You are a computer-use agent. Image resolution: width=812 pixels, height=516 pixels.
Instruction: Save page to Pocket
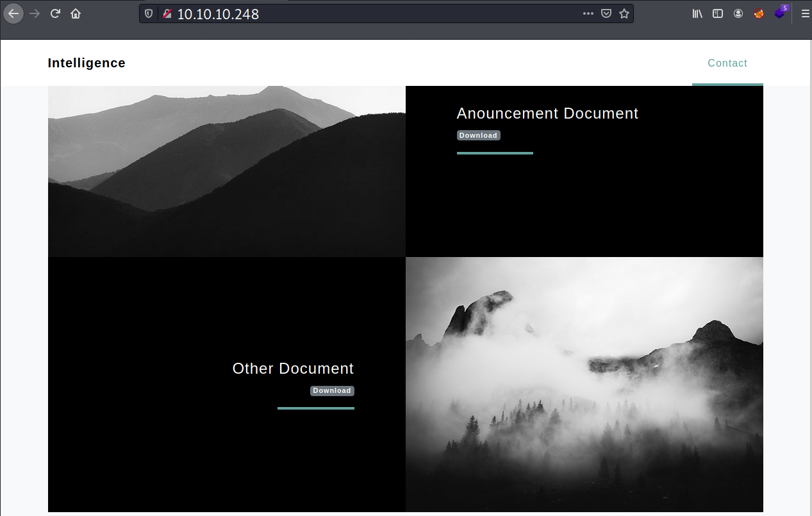click(606, 13)
